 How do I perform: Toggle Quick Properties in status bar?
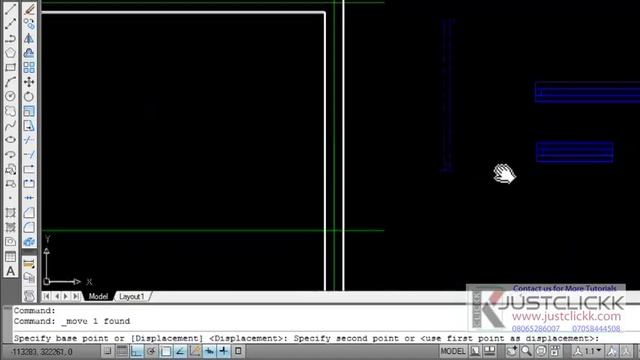(x=238, y=351)
